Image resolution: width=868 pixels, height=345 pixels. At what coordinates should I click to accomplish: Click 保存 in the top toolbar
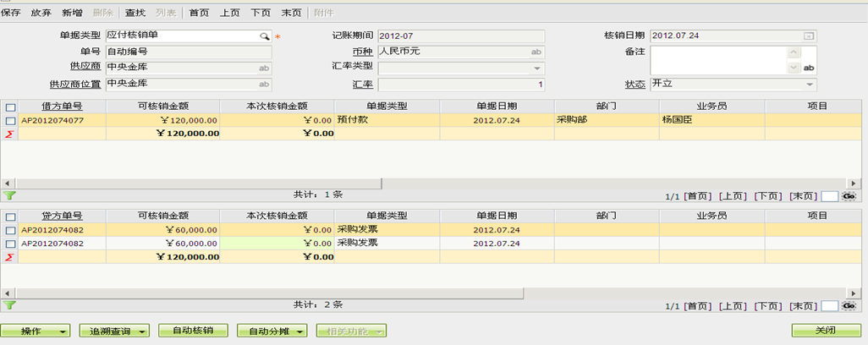11,13
